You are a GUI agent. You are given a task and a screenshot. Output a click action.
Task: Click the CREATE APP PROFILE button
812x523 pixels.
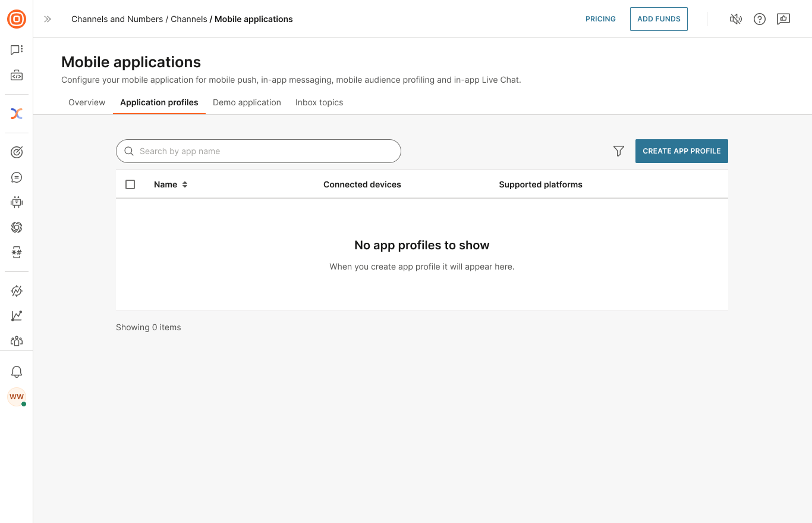pyautogui.click(x=681, y=151)
